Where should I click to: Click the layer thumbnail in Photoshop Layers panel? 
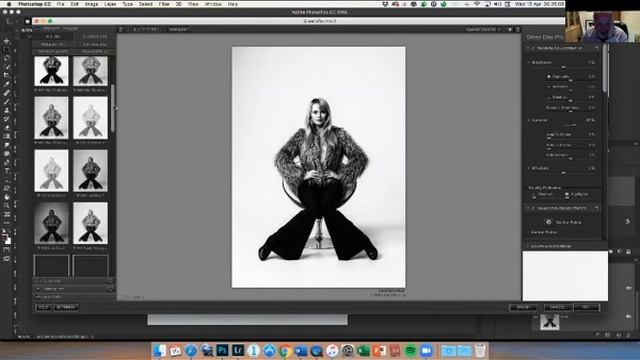pos(549,322)
